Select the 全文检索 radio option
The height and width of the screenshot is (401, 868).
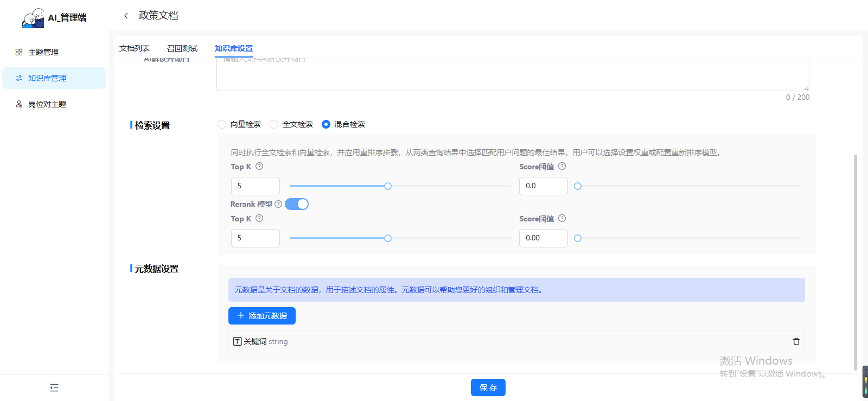274,124
